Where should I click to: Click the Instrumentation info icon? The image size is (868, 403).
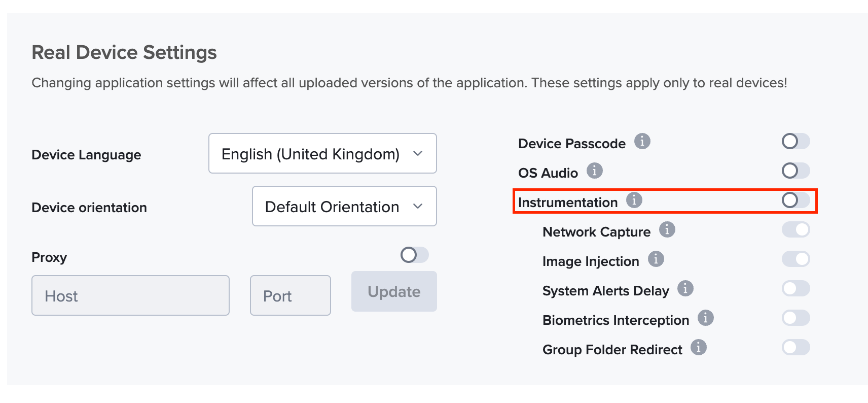634,200
